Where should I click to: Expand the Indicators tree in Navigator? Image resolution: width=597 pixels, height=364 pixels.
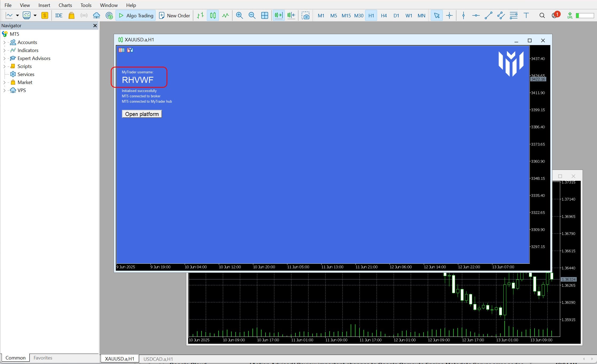pyautogui.click(x=4, y=50)
